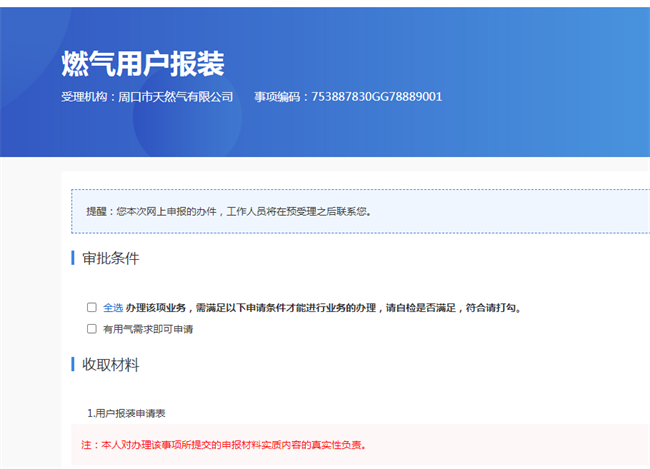Click the 受理机构 label in header

tap(85, 97)
